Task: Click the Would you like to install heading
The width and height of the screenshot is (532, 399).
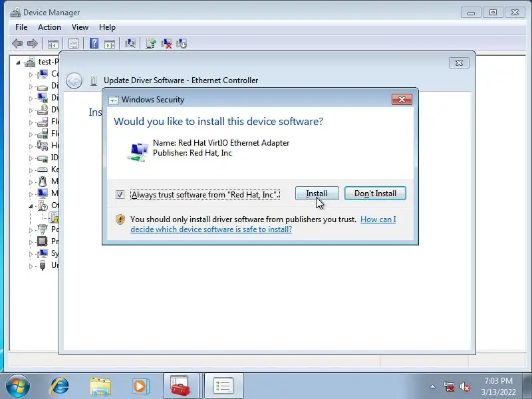Action: tap(219, 122)
